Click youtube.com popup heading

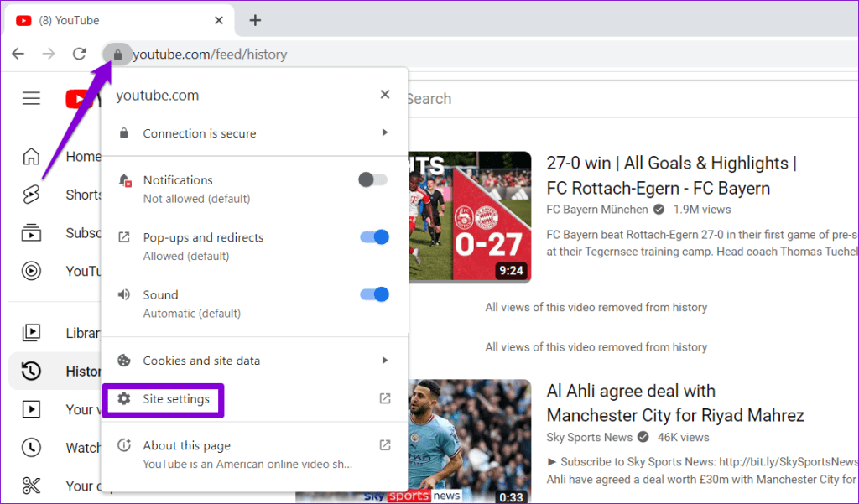157,96
